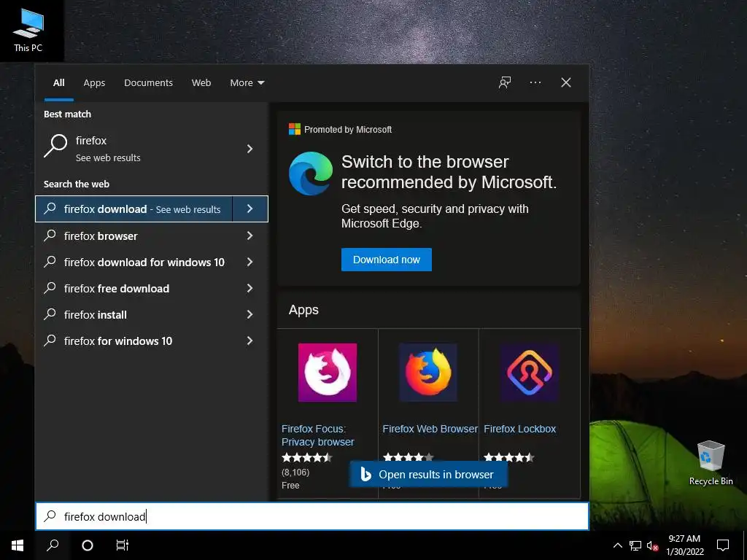
Task: Click the Microsoft Edge logo
Action: [x=311, y=174]
